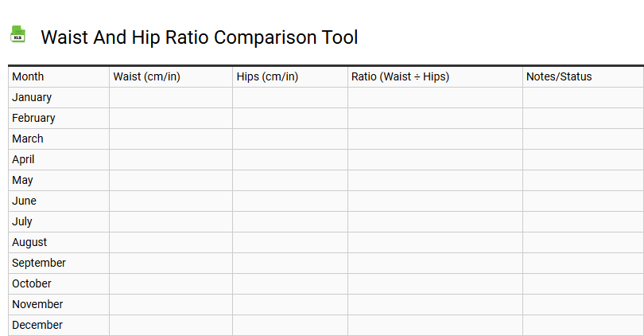This screenshot has height=336, width=644.
Task: Click the green XLS file icon
Action: [x=17, y=34]
